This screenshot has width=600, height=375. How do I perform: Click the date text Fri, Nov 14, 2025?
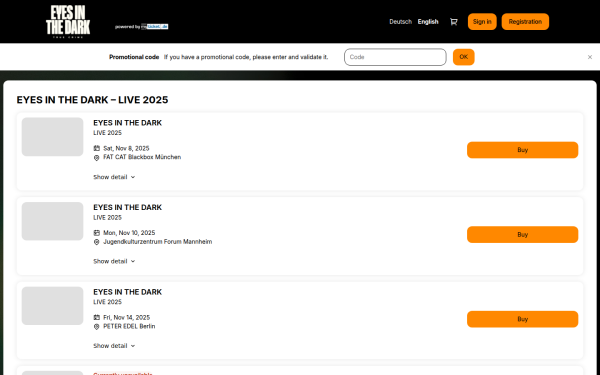click(127, 317)
